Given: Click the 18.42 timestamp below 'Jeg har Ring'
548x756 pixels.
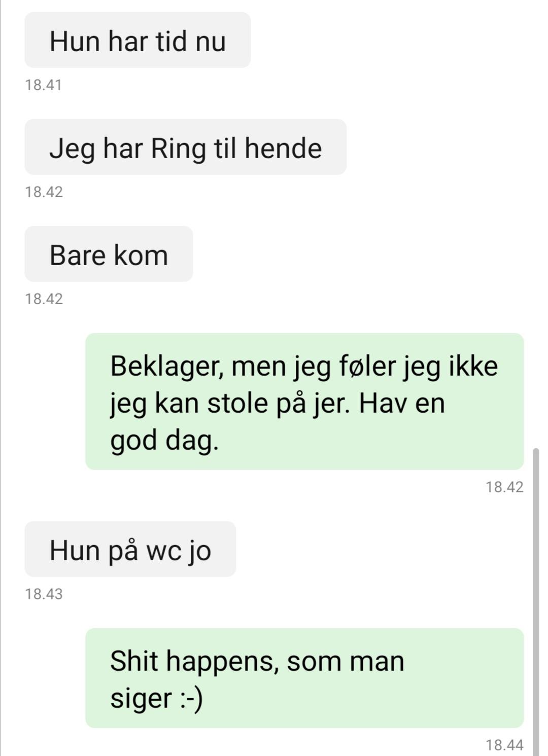Looking at the screenshot, I should (44, 192).
